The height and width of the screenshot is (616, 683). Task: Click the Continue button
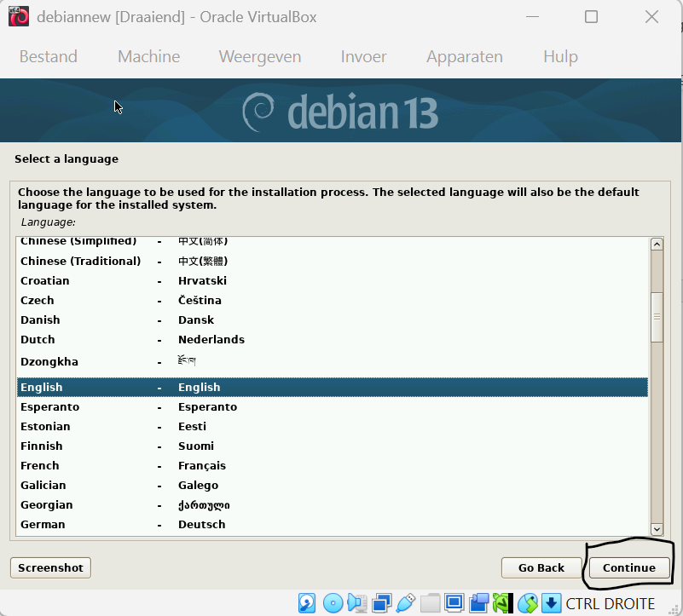pyautogui.click(x=629, y=567)
